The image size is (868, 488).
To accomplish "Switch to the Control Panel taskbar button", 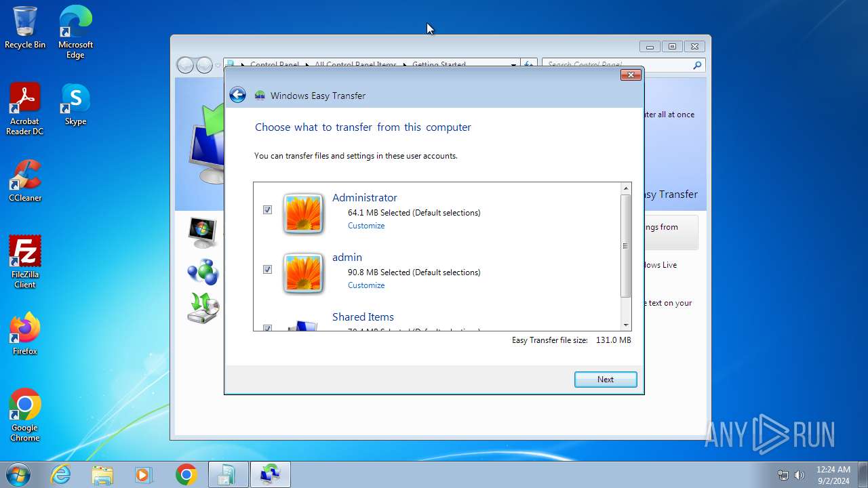I will [x=228, y=474].
